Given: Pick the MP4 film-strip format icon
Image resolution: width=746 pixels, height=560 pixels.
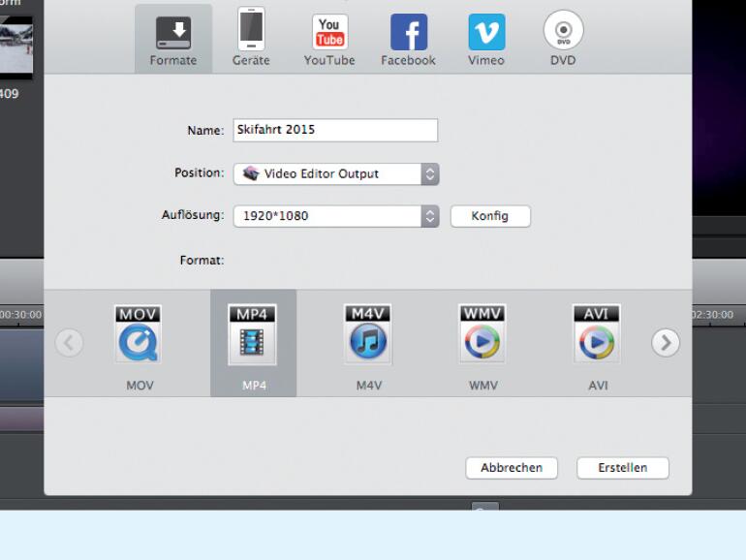Looking at the screenshot, I should tap(252, 334).
